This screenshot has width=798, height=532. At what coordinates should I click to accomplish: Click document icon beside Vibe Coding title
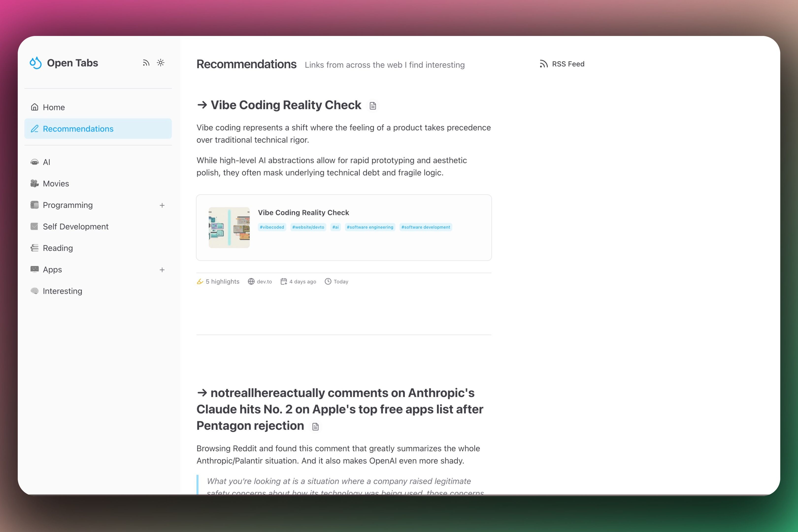[x=373, y=106]
